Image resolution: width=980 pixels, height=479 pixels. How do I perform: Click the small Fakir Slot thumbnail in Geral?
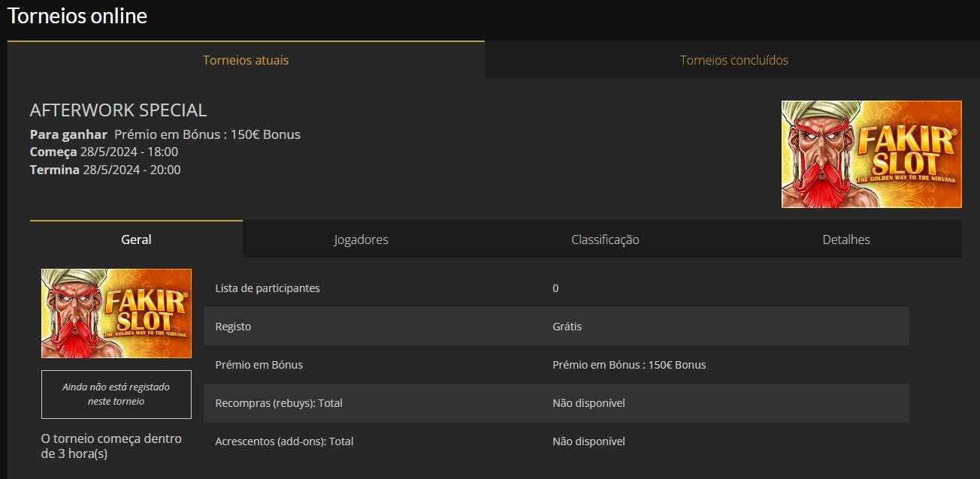click(x=116, y=313)
